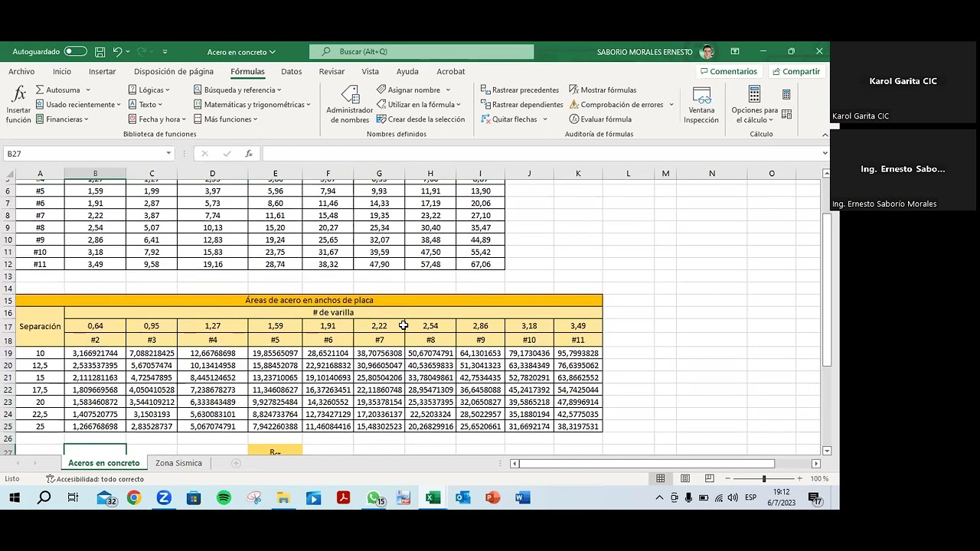The image size is (980, 551).
Task: Open the Texto functions menu
Action: coord(145,105)
